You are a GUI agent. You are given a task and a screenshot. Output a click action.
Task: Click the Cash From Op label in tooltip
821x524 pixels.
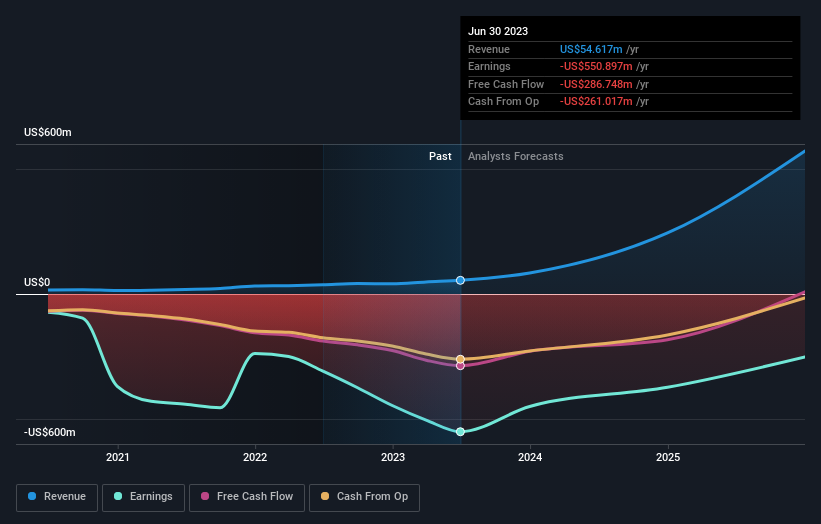pyautogui.click(x=503, y=102)
